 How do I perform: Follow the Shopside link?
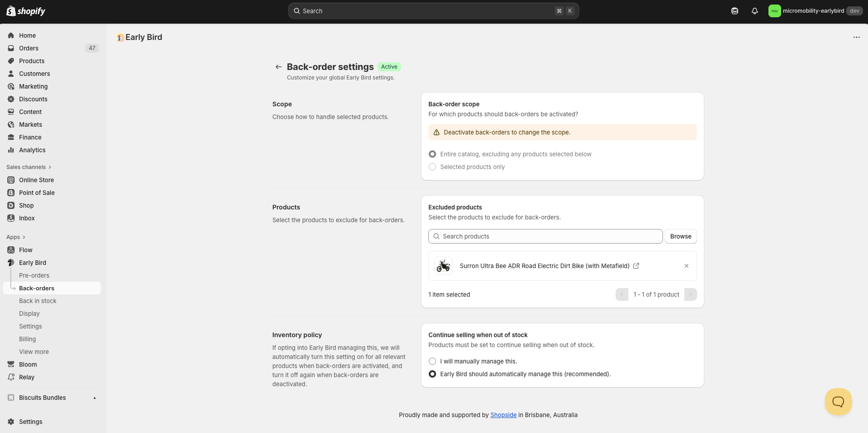coord(503,415)
